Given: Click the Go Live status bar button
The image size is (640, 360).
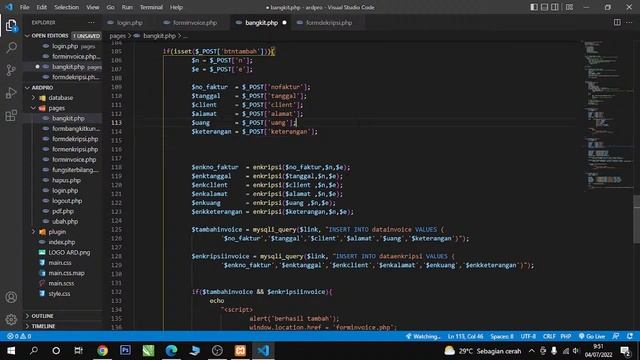Looking at the screenshot, I should 591,336.
